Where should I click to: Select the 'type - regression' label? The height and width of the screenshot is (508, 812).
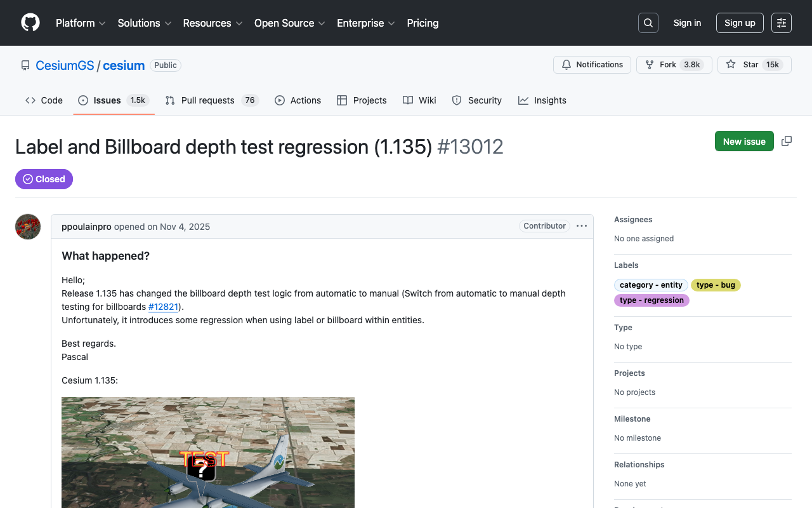(652, 300)
